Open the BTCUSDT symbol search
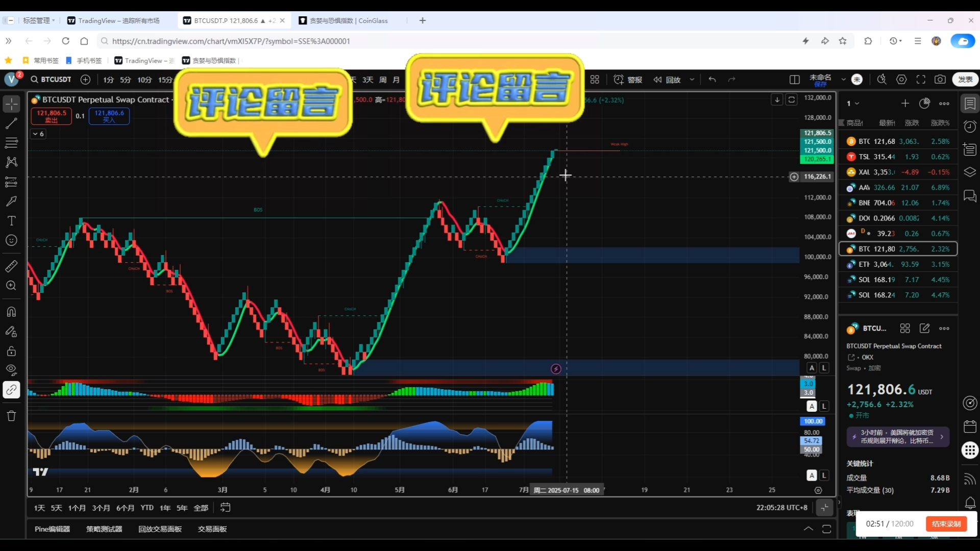The height and width of the screenshot is (551, 980). 51,80
